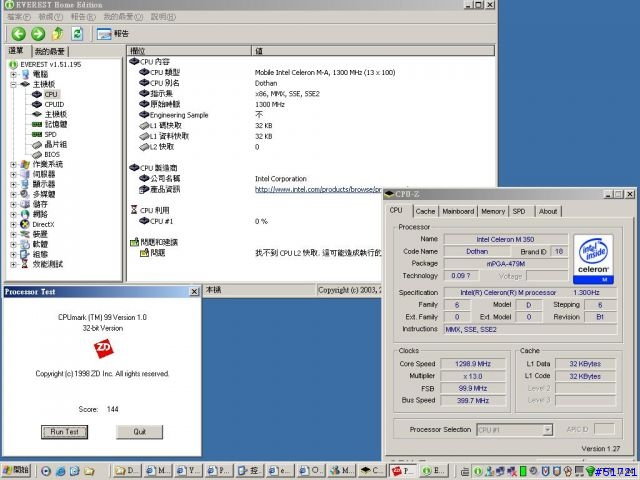Open the About tab in CPU-Z
Image resolution: width=640 pixels, height=480 pixels.
(548, 211)
